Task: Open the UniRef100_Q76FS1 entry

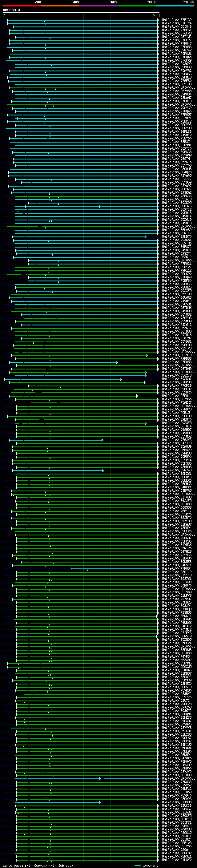Action: click(x=177, y=30)
